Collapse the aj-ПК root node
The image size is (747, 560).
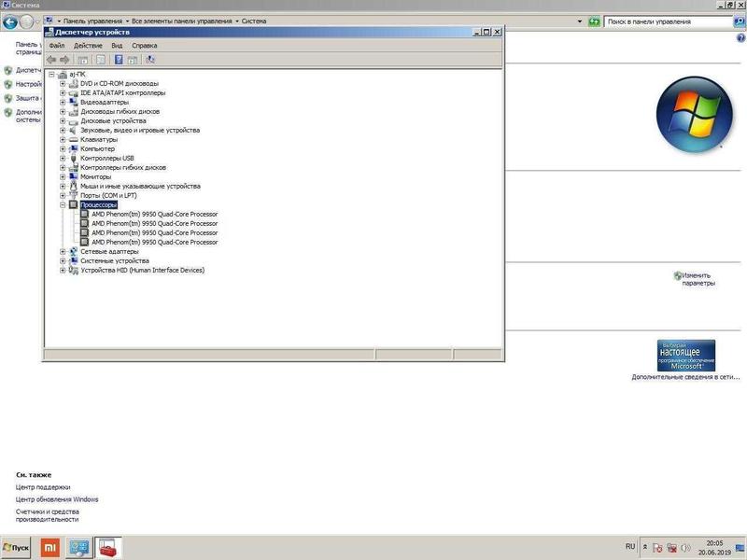[x=51, y=75]
